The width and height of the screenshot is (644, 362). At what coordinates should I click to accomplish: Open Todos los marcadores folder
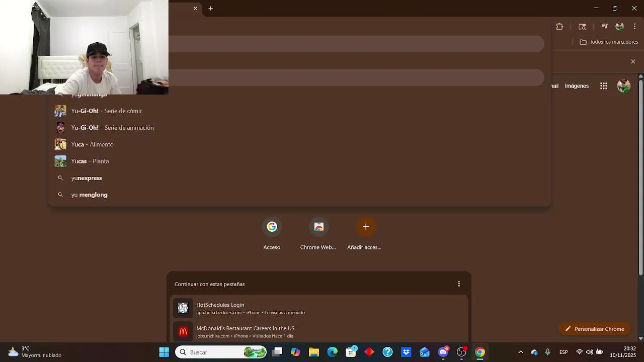click(609, 42)
